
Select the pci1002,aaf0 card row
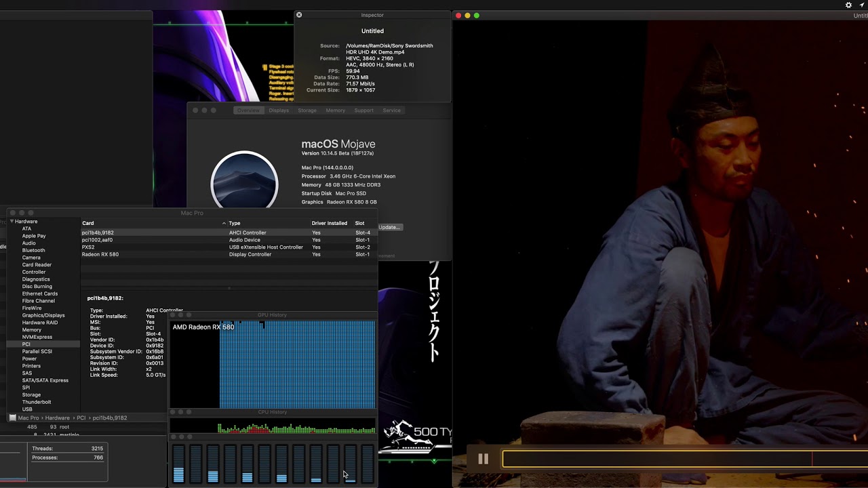tap(229, 240)
